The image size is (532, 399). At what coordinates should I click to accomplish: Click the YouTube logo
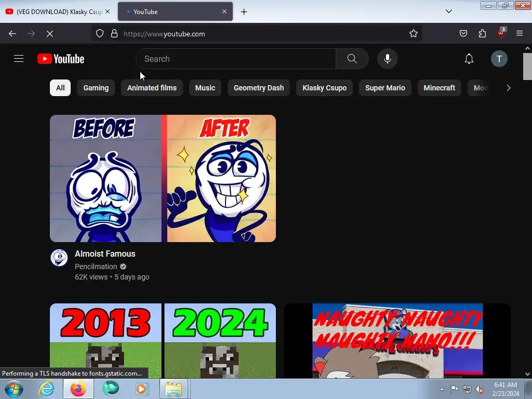point(61,59)
